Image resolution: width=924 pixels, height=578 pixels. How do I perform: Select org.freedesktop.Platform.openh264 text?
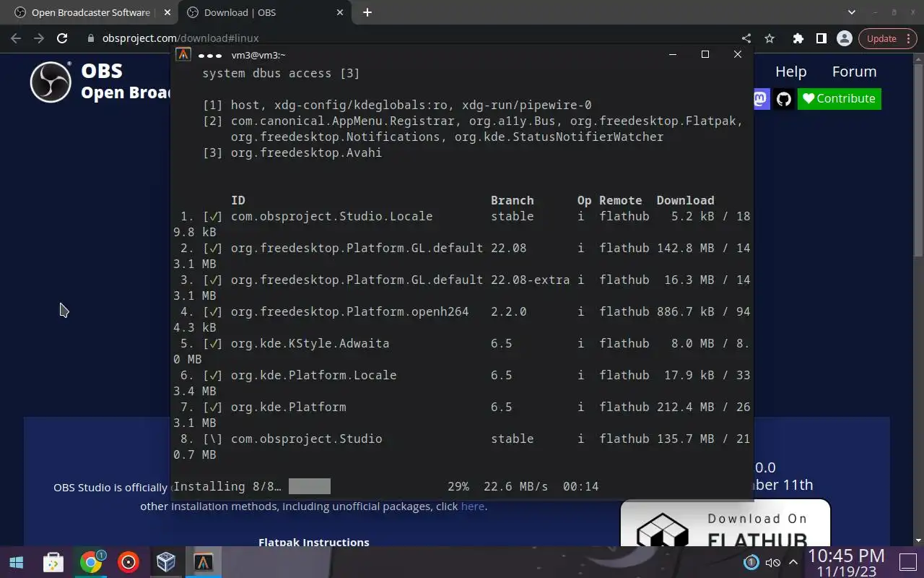pos(350,311)
